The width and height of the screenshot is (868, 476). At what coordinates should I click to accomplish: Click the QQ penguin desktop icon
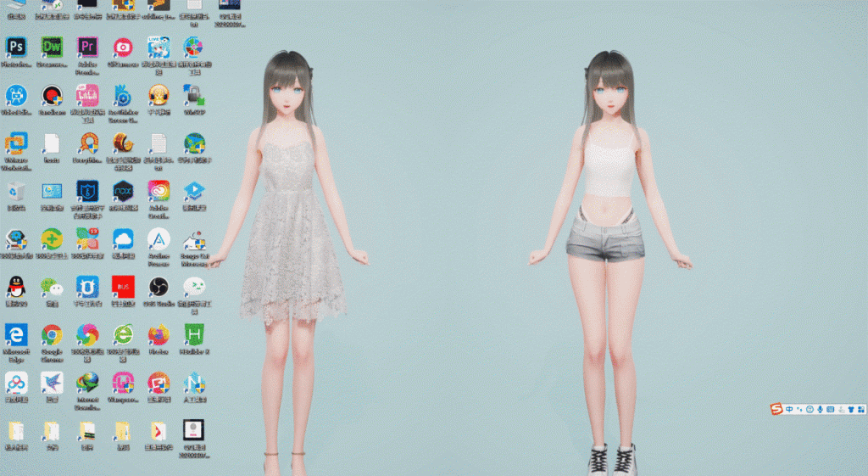[16, 287]
